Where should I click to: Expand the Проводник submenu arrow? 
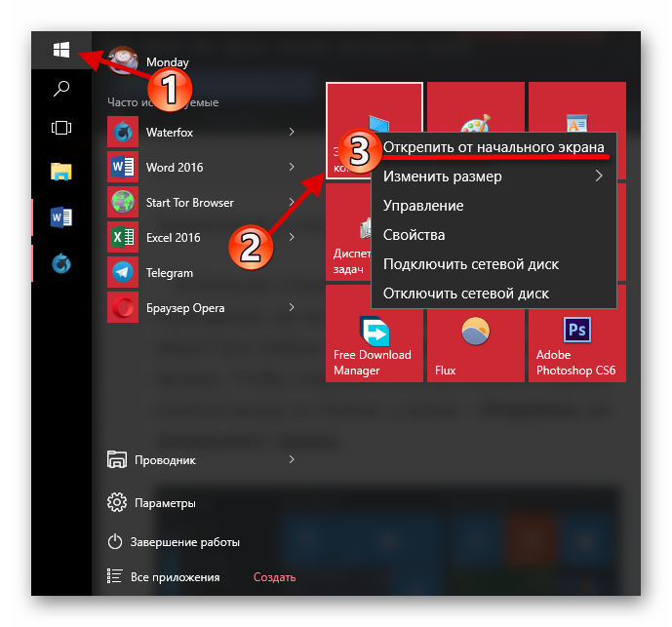tap(292, 459)
